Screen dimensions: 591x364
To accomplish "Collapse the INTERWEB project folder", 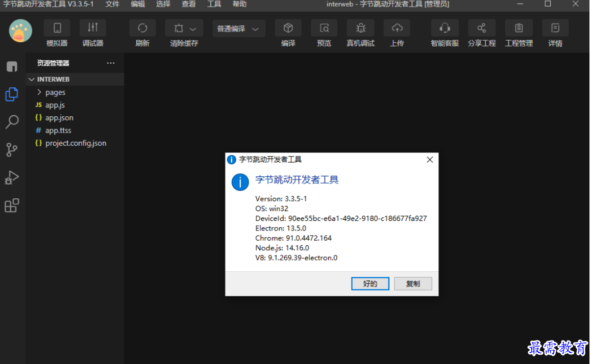I will pyautogui.click(x=75, y=80).
